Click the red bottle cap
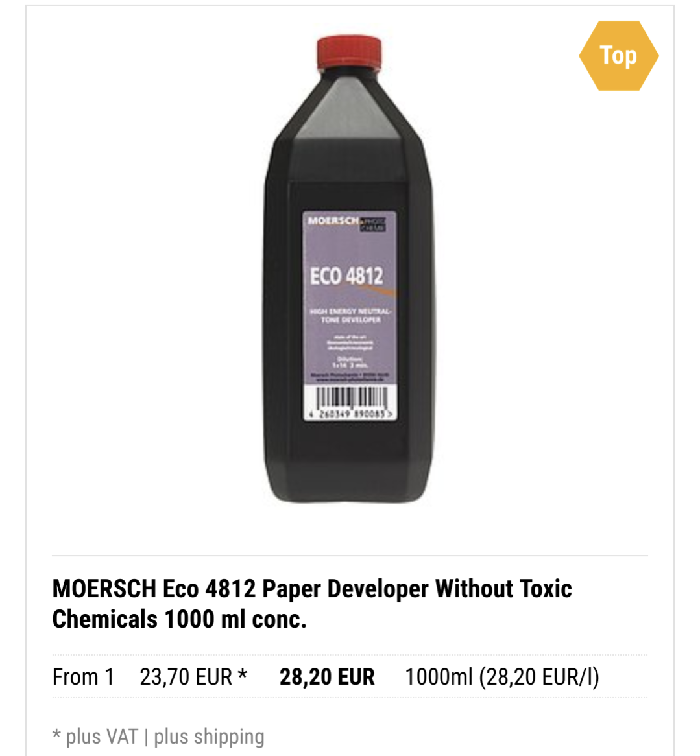This screenshot has width=700, height=756. [349, 53]
